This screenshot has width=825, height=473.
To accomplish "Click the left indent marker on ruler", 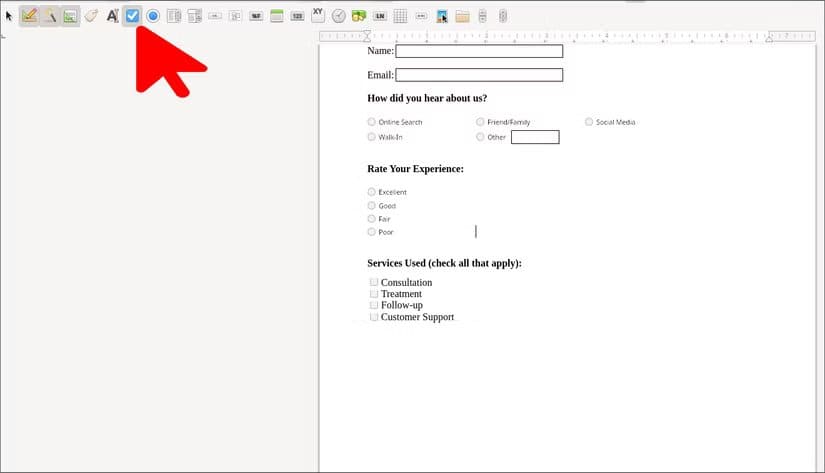I will point(367,36).
